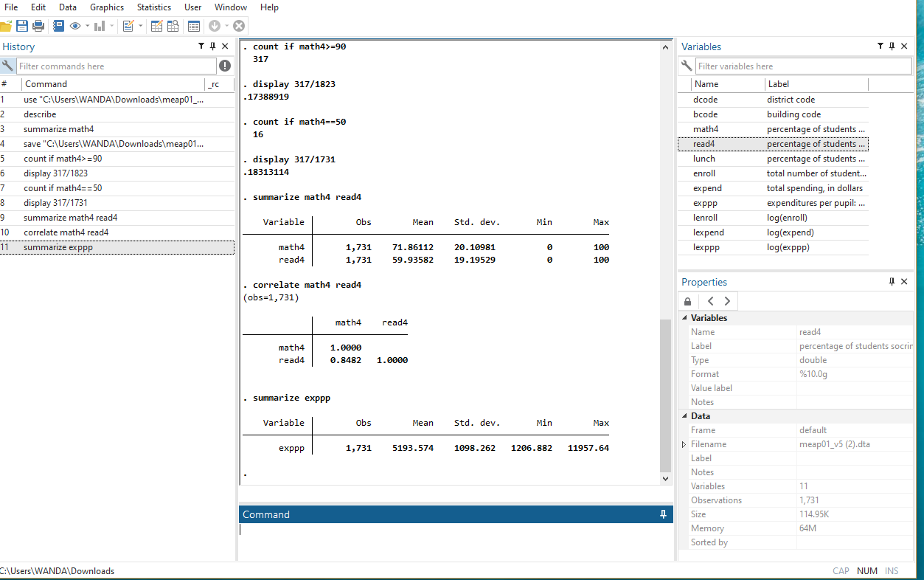Open the Data Editor edit icon
The image size is (924, 580).
point(157,26)
